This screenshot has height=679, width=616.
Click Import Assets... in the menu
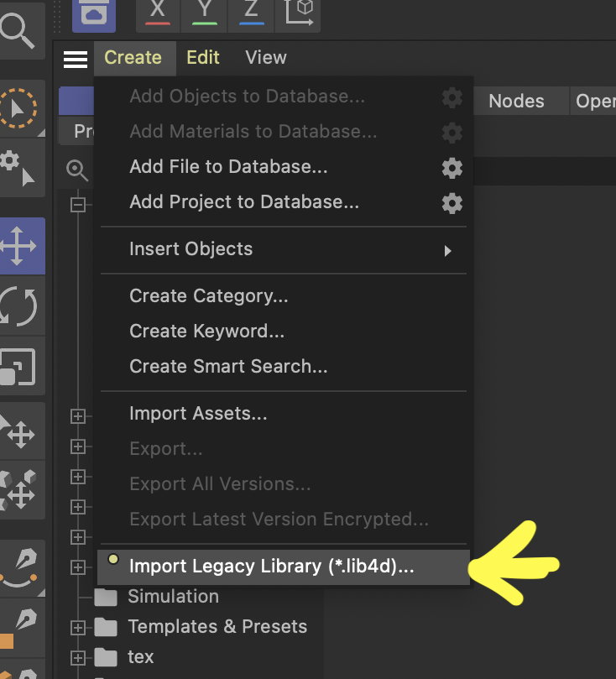[198, 414]
